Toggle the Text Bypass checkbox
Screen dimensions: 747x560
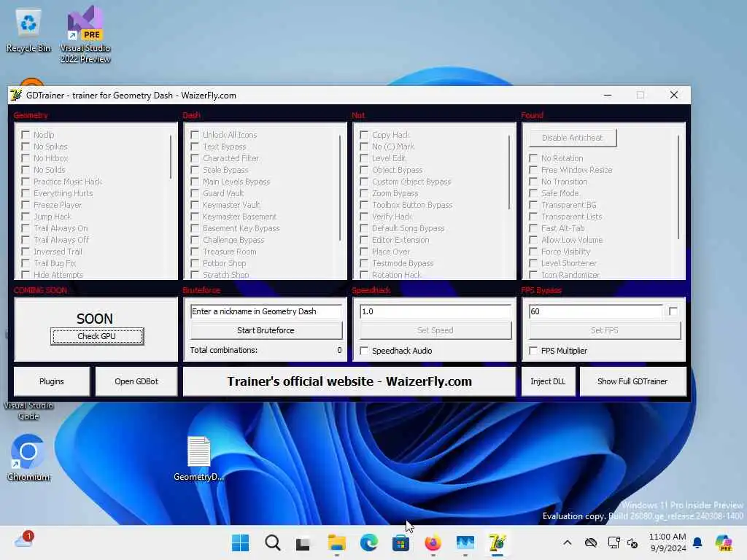pyautogui.click(x=195, y=147)
